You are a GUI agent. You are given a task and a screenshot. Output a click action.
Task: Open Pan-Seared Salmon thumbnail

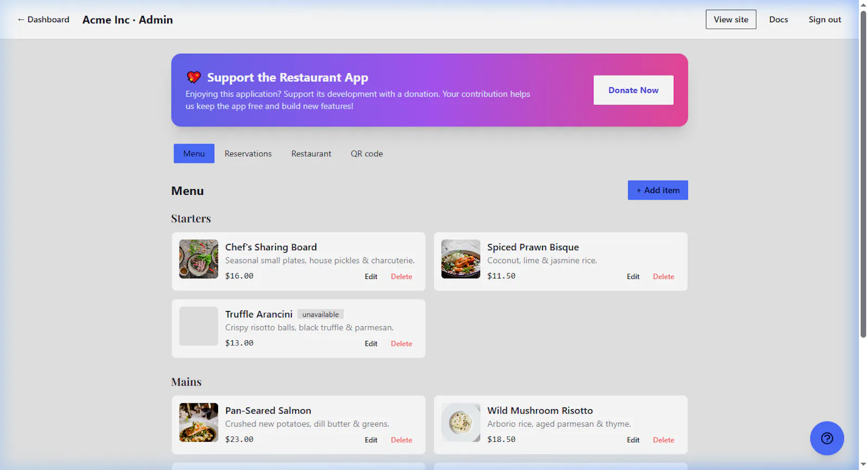(199, 422)
